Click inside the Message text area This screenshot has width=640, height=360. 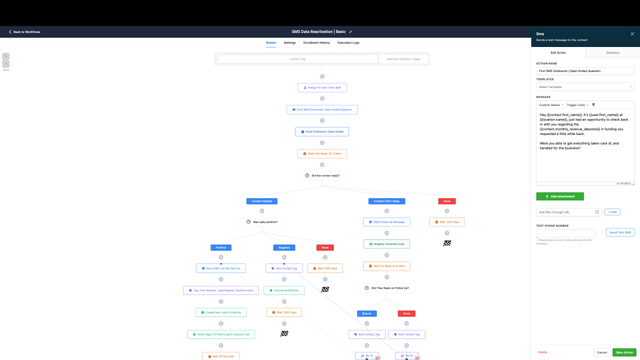click(x=585, y=145)
